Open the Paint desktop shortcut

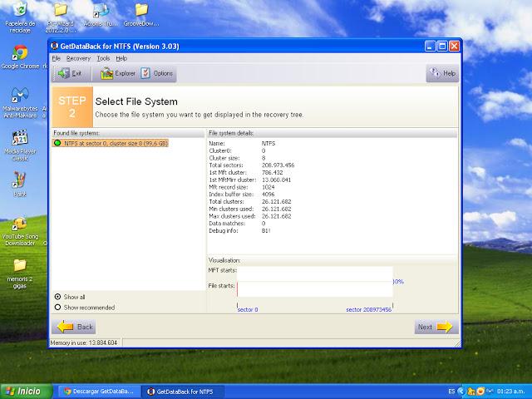[19, 181]
